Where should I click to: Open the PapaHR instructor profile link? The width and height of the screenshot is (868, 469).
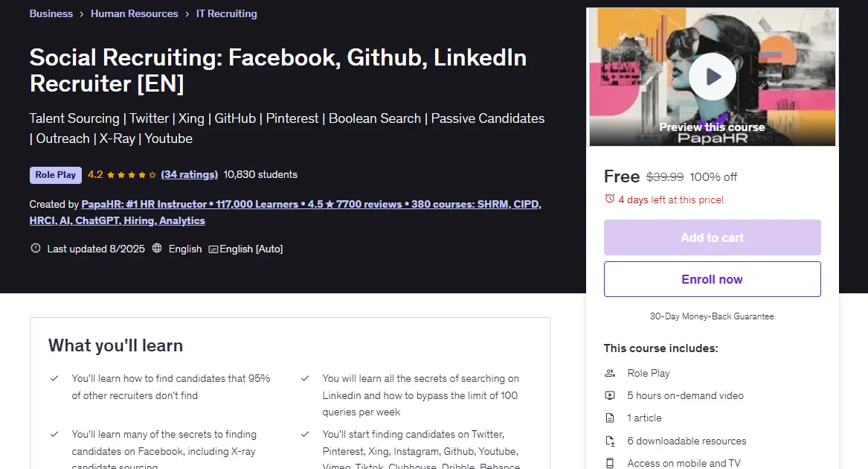[x=285, y=212]
